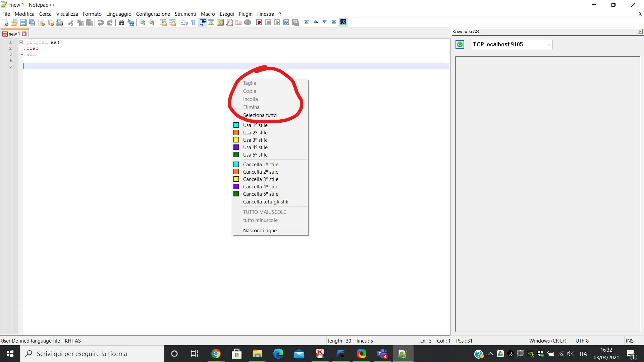
Task: Open the Modifica menu
Action: coord(24,14)
